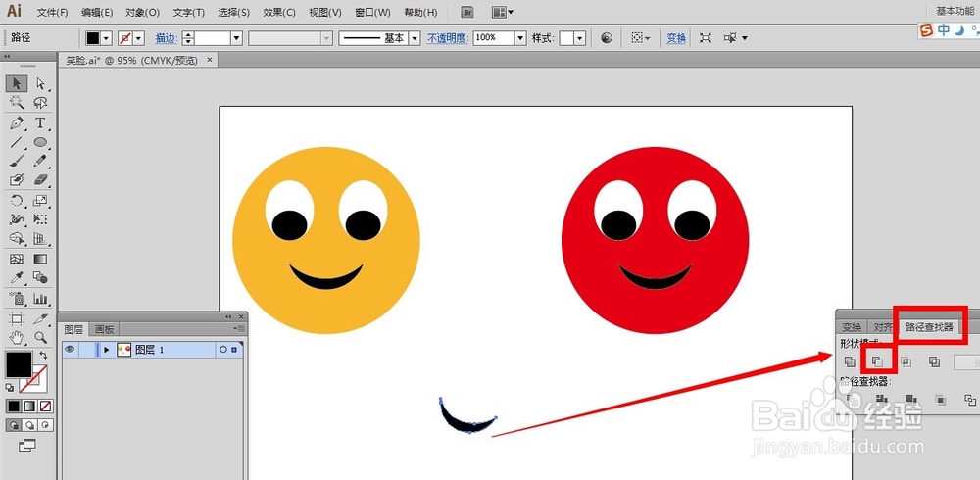Pick the Free Transform tool
The height and width of the screenshot is (480, 980).
click(40, 219)
